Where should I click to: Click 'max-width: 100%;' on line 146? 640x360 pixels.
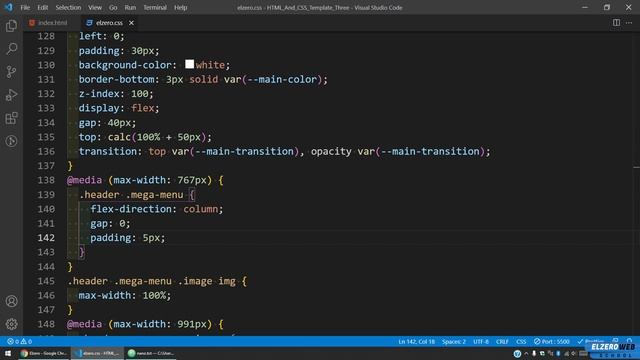[125, 295]
